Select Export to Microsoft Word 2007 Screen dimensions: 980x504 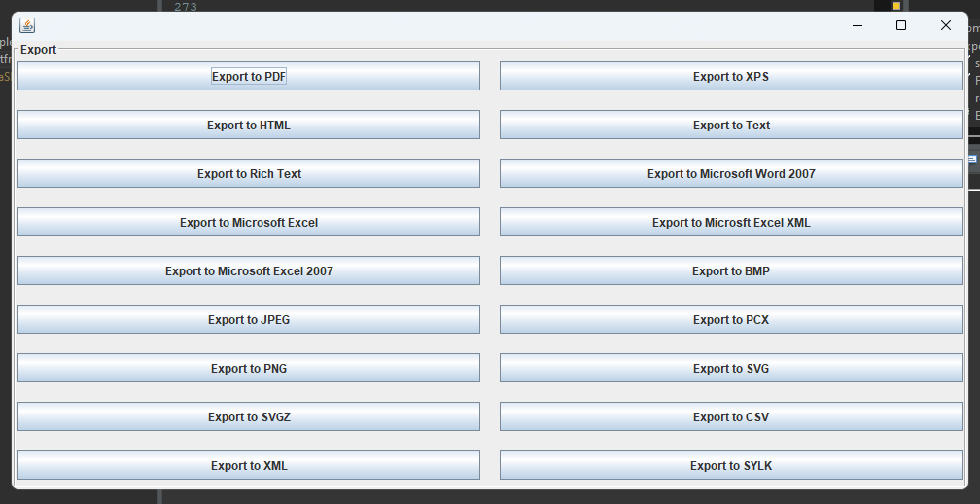pos(731,173)
